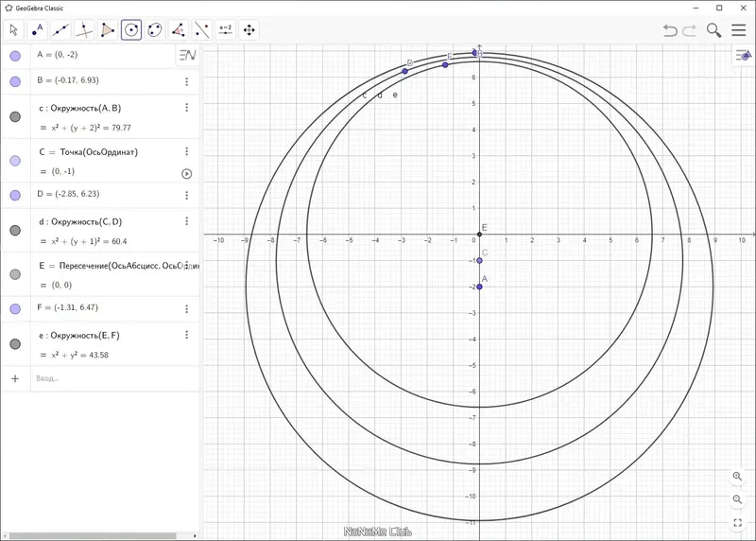Image resolution: width=756 pixels, height=541 pixels.
Task: Click origin point E on graph
Action: point(479,235)
